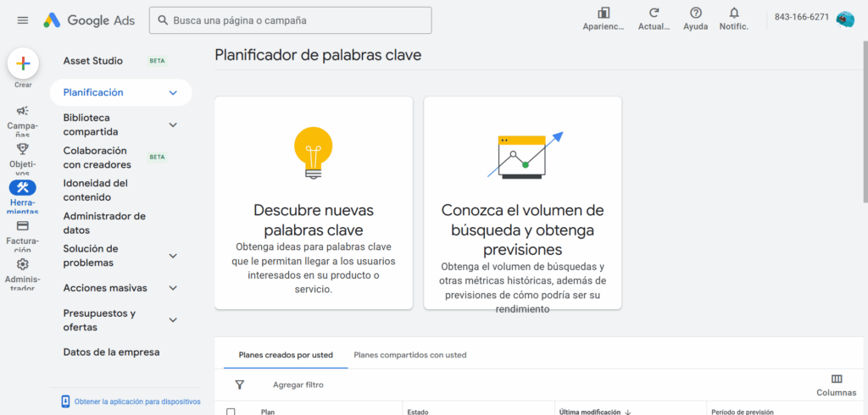This screenshot has width=868, height=415.
Task: Click Período de previsión column header
Action: tap(742, 412)
